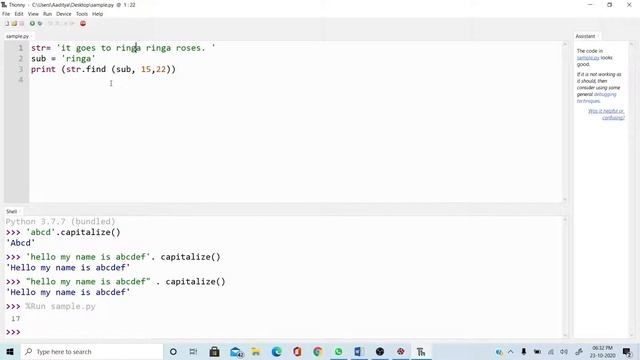Open Google Chrome from the taskbar
This screenshot has width=640, height=360.
[x=318, y=351]
